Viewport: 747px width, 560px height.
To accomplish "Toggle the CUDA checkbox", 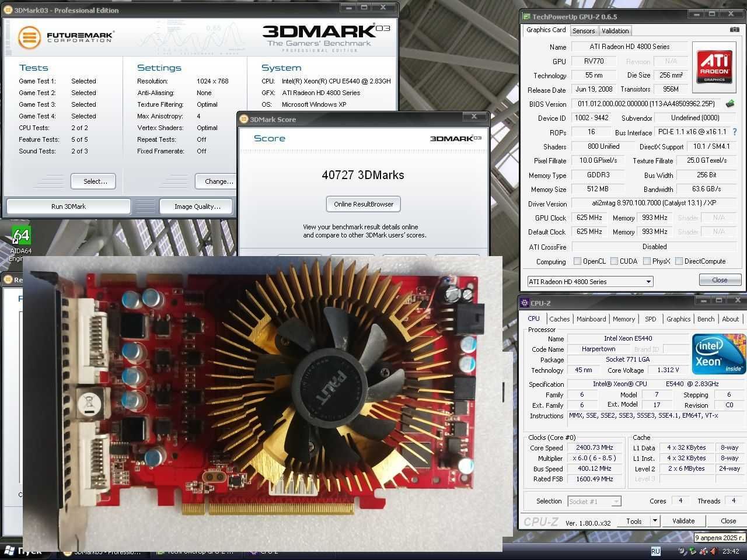I will pos(614,261).
